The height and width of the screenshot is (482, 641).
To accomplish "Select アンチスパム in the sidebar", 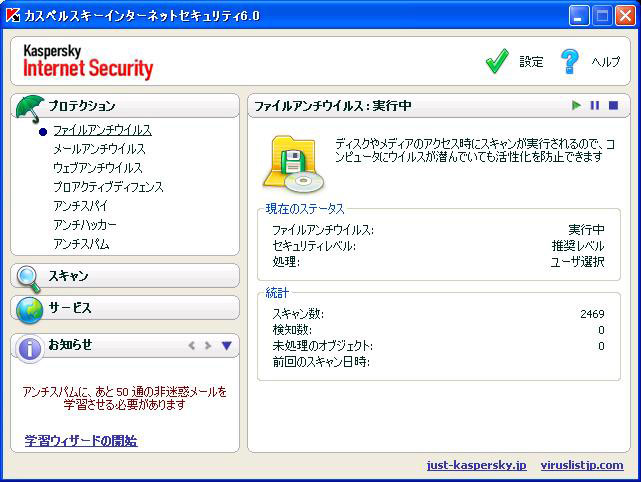I will click(81, 244).
